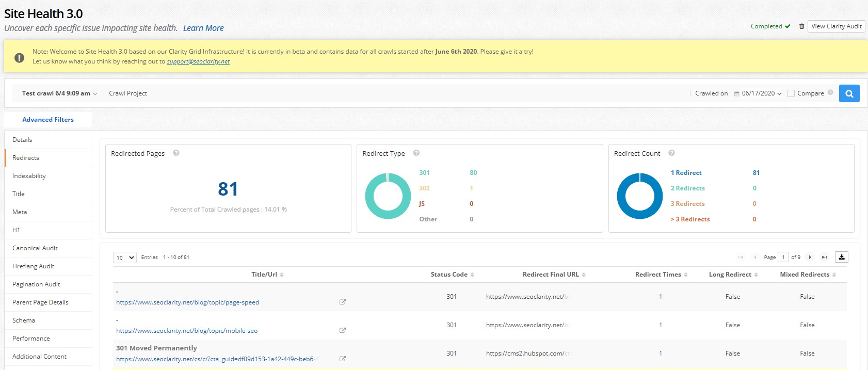Click Redirect Times value in page-speed row

pyautogui.click(x=661, y=297)
